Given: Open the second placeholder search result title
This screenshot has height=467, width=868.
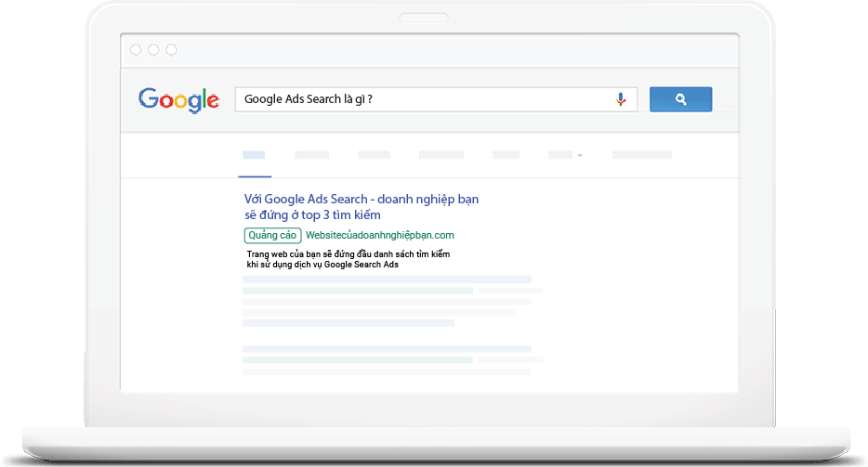Looking at the screenshot, I should (387, 279).
